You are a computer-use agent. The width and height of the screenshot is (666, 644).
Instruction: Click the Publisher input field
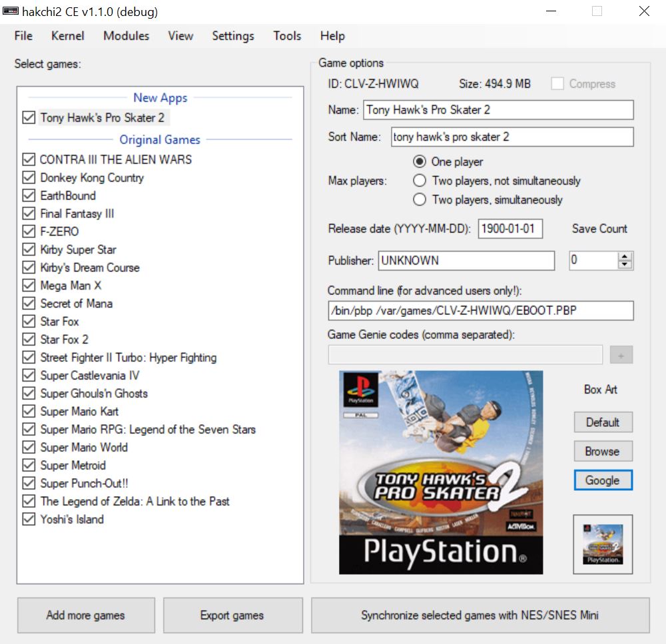click(466, 260)
